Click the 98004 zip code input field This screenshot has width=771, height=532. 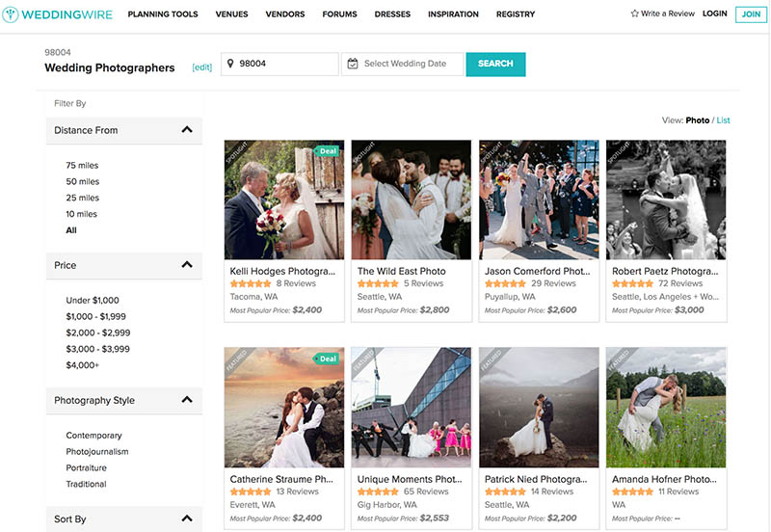279,64
